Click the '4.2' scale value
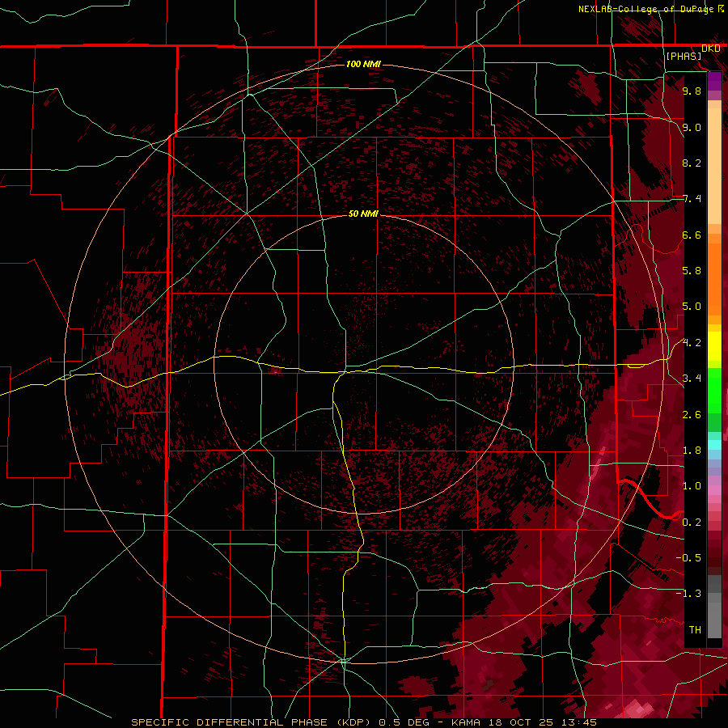 (x=692, y=343)
